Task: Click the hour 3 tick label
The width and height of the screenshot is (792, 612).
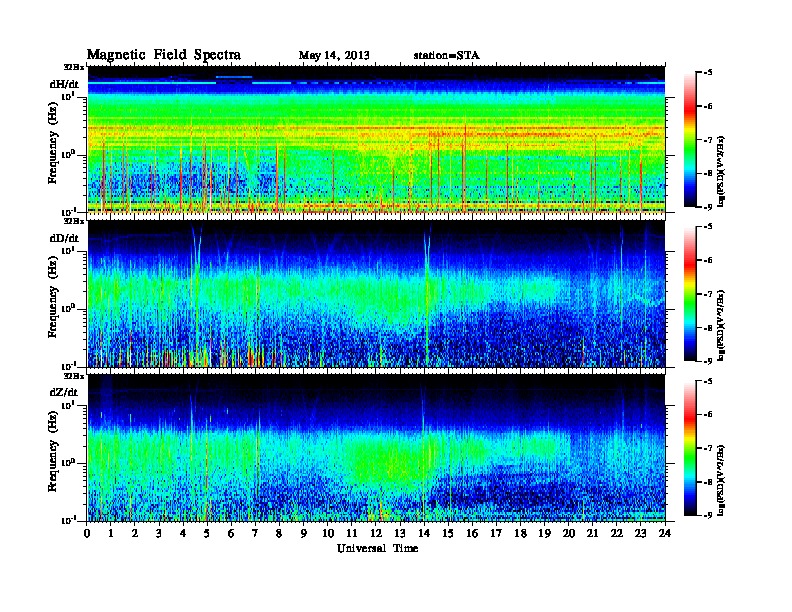Action: pyautogui.click(x=159, y=533)
